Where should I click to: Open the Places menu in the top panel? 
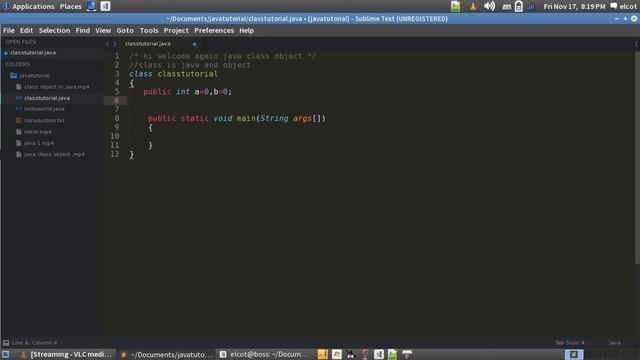click(x=71, y=7)
